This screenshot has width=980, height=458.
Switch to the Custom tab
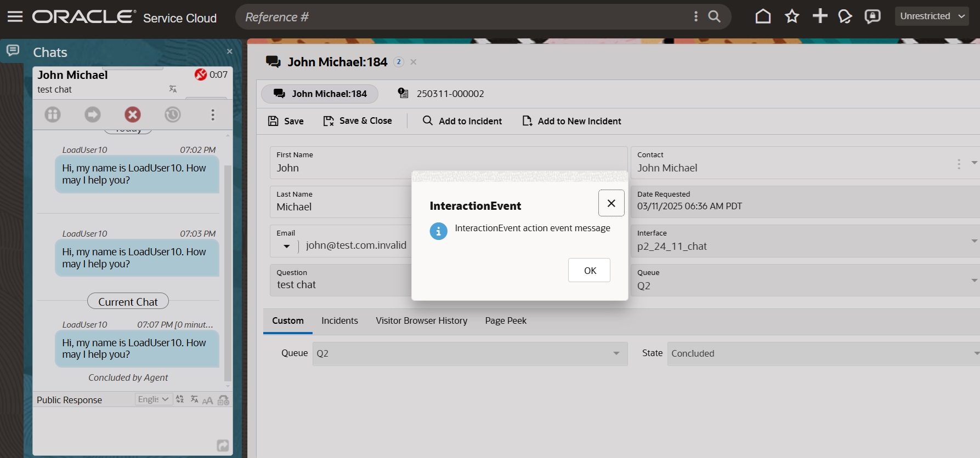288,321
